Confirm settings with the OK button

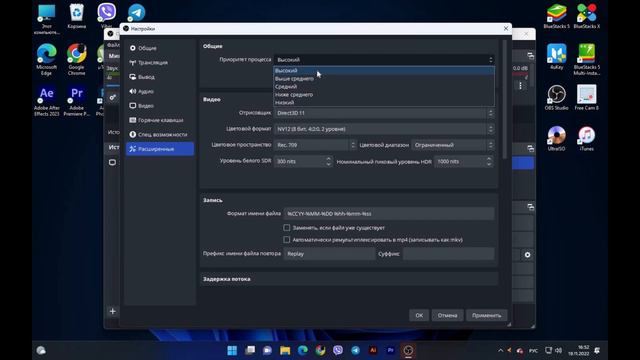(419, 315)
